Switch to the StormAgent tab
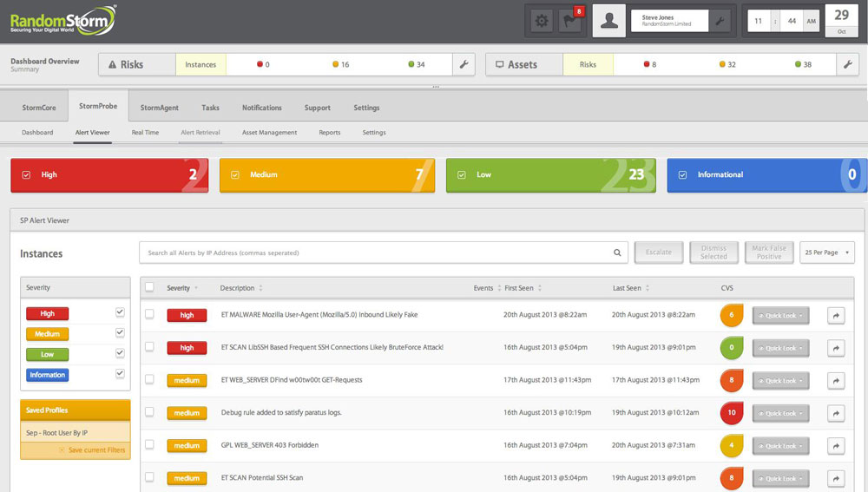 (x=160, y=108)
